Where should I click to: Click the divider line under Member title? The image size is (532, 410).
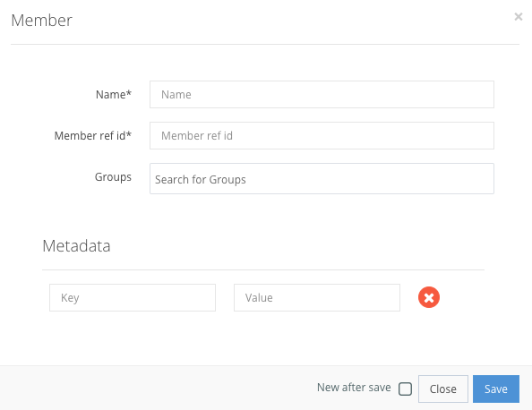[x=265, y=44]
